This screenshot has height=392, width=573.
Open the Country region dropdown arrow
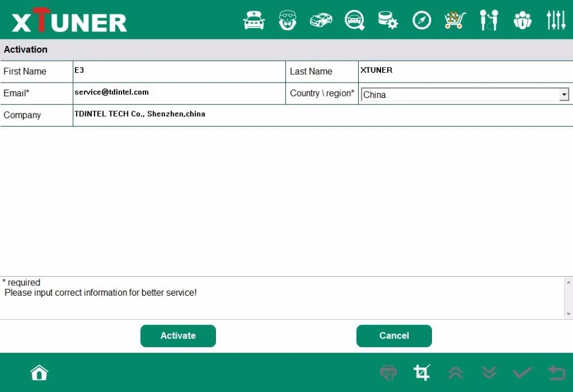pyautogui.click(x=564, y=95)
